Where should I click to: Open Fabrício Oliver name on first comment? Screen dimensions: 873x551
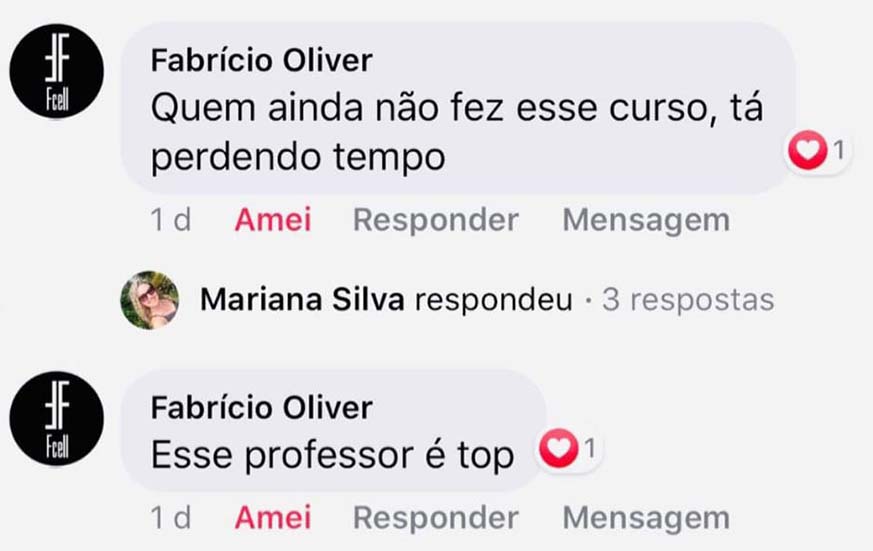(x=262, y=60)
